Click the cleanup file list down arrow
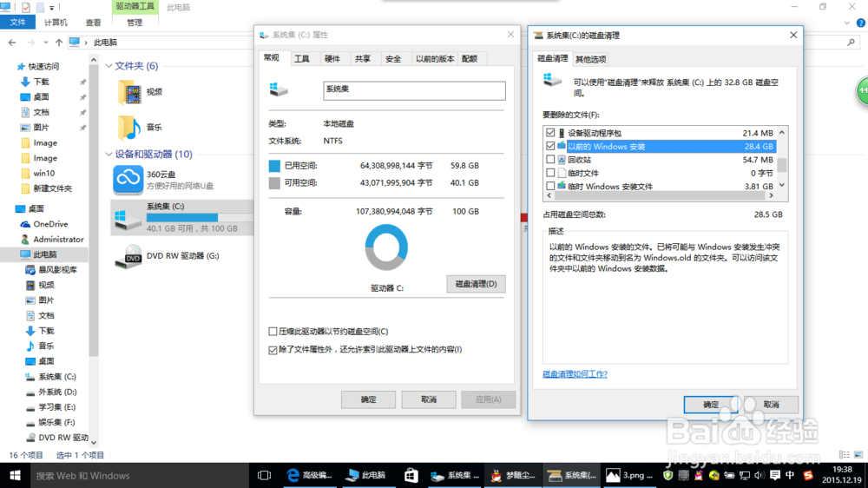The image size is (868, 488). point(782,185)
